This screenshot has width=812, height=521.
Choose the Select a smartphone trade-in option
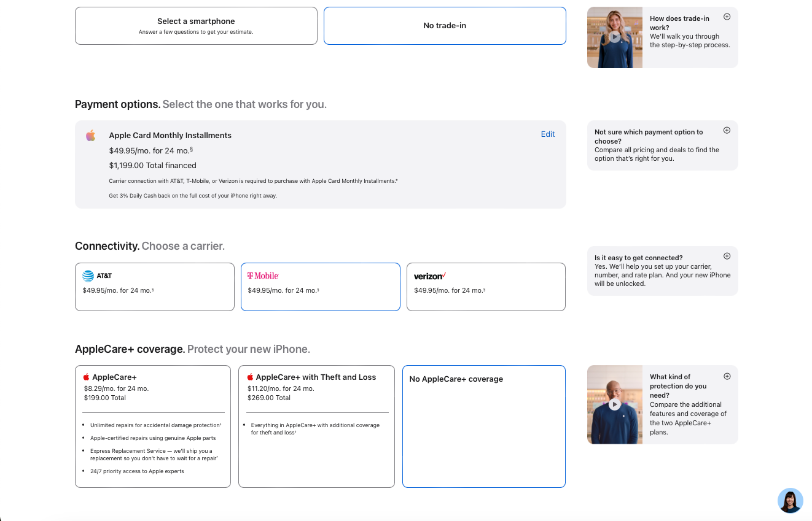tap(196, 26)
